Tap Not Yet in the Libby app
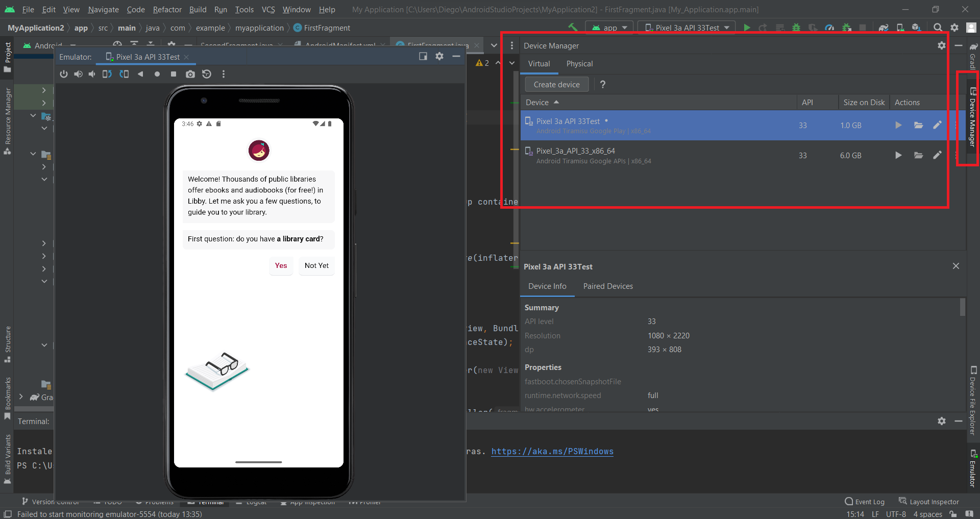This screenshot has width=980, height=519. [x=316, y=265]
